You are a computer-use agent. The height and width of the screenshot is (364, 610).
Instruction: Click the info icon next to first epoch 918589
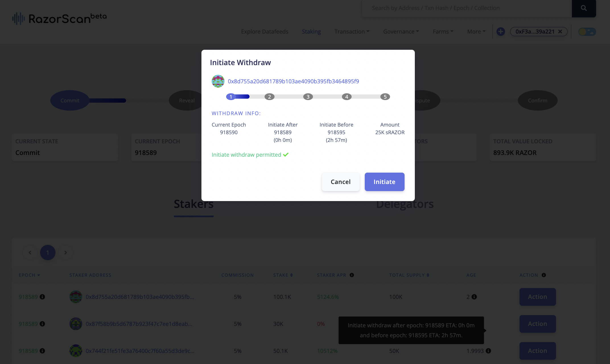(x=43, y=297)
